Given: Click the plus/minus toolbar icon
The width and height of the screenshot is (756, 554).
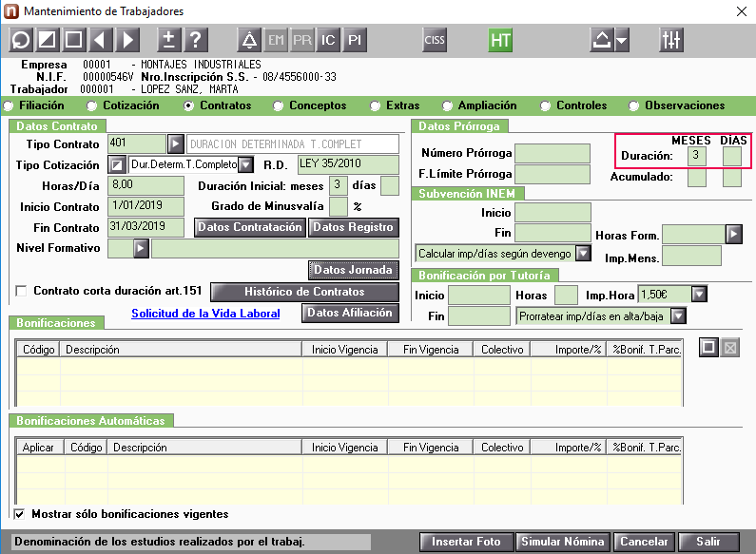Looking at the screenshot, I should (169, 40).
